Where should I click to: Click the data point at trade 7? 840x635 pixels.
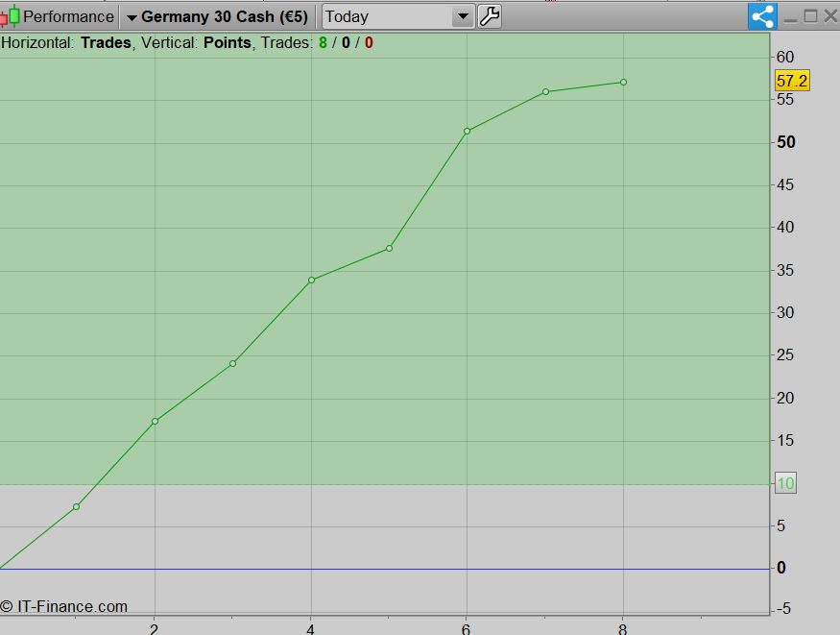pyautogui.click(x=545, y=91)
